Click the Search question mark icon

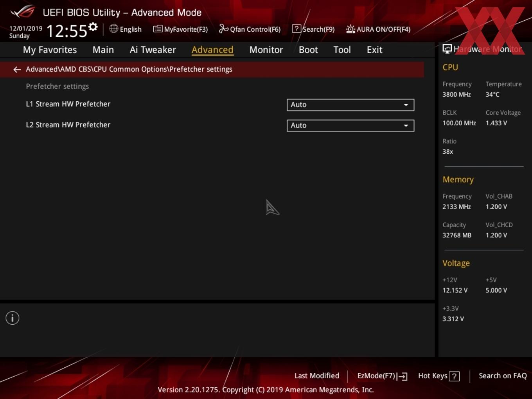click(297, 29)
